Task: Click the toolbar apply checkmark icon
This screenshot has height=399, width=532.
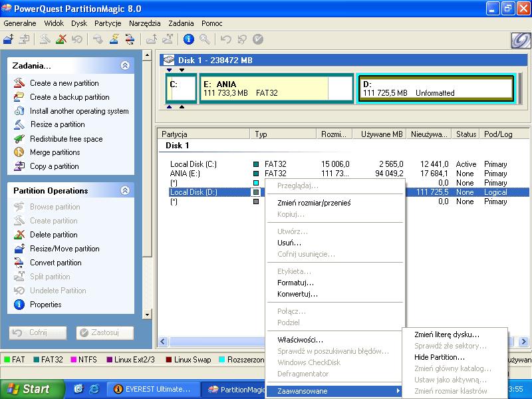Action: pos(258,39)
